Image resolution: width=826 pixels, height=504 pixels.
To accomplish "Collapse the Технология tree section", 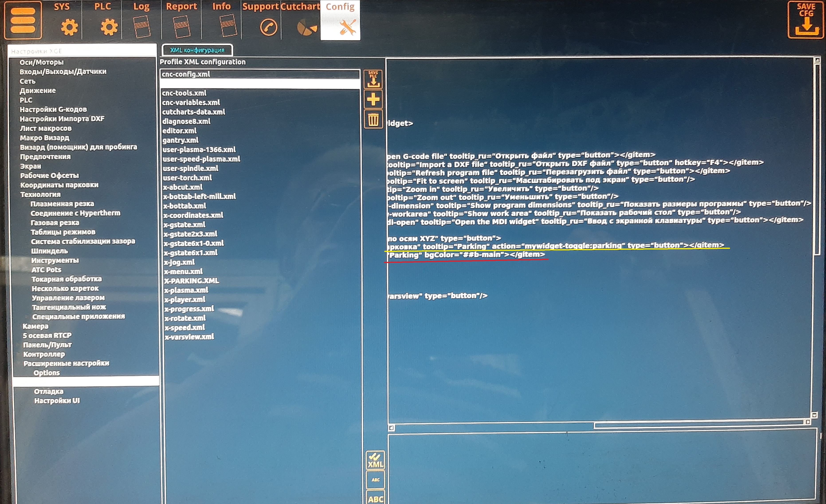I will [40, 194].
